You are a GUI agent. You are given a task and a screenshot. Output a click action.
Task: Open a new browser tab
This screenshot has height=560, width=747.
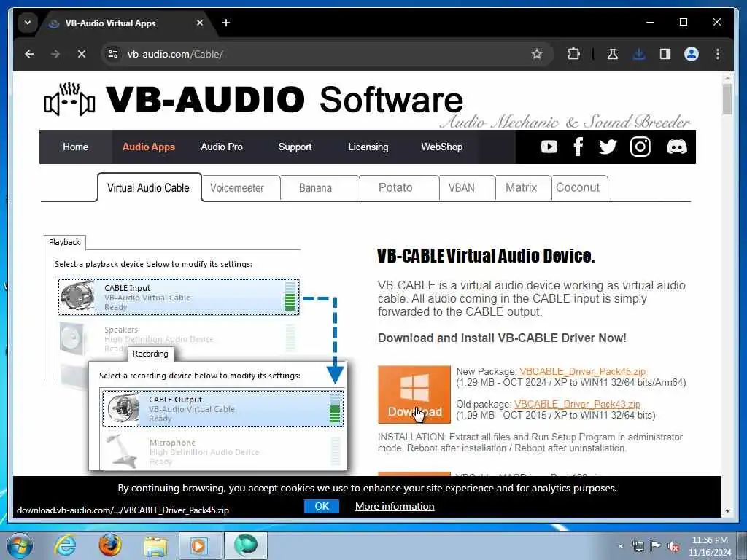tap(226, 23)
